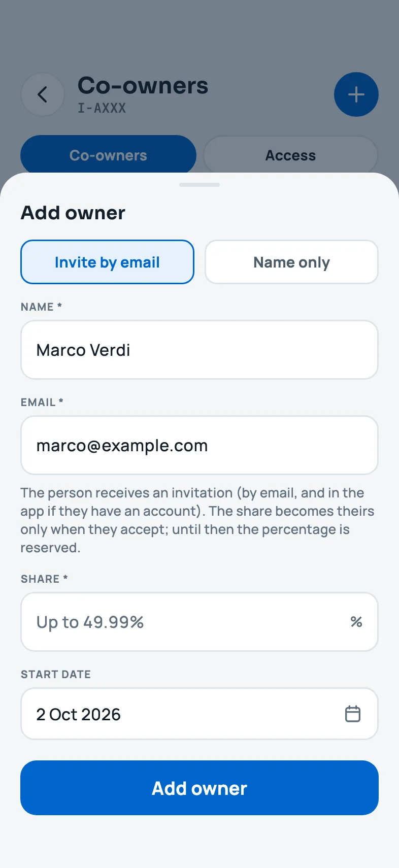Open the Start Date picker showing 2 Oct 2026
This screenshot has height=868, width=399.
point(199,714)
